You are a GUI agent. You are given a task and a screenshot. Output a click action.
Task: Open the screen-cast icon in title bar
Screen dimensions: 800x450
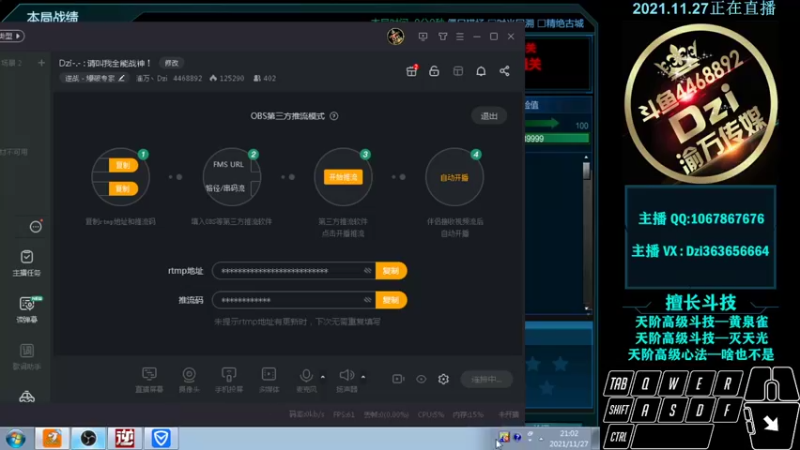click(x=423, y=37)
